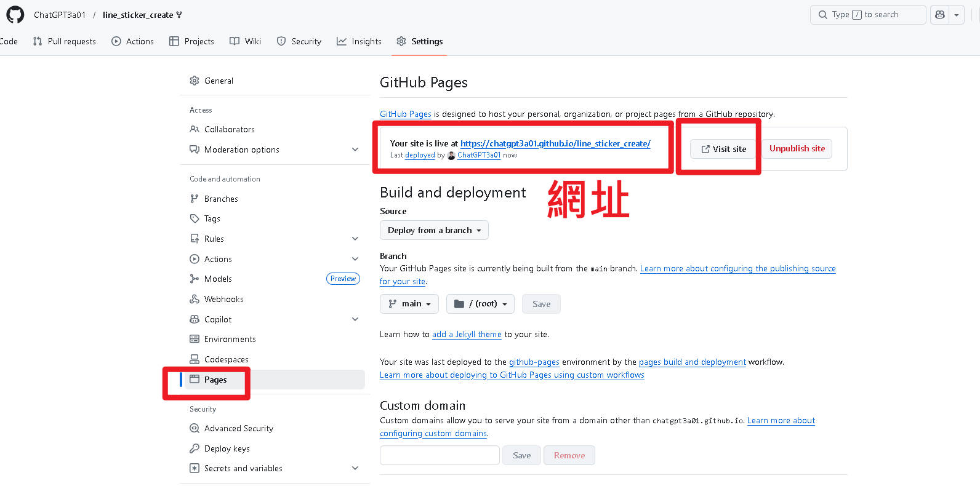This screenshot has width=980, height=486.
Task: Click the Branches git-branch icon
Action: 195,199
